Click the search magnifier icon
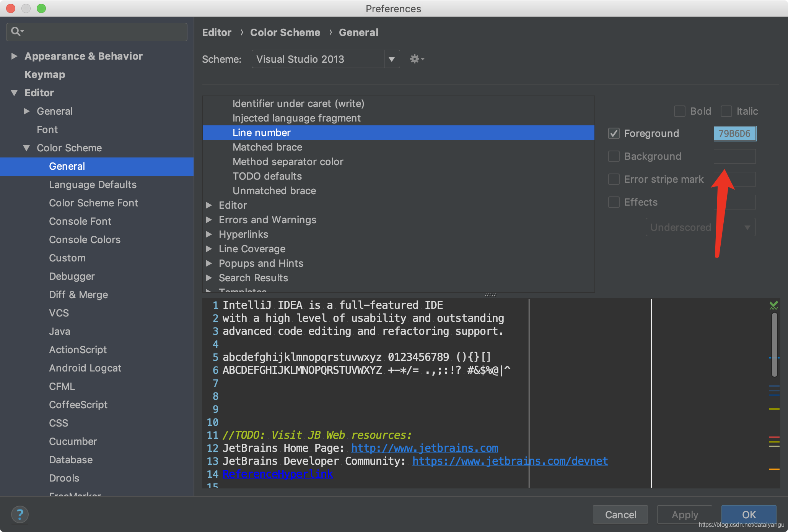Image resolution: width=788 pixels, height=532 pixels. pyautogui.click(x=16, y=31)
